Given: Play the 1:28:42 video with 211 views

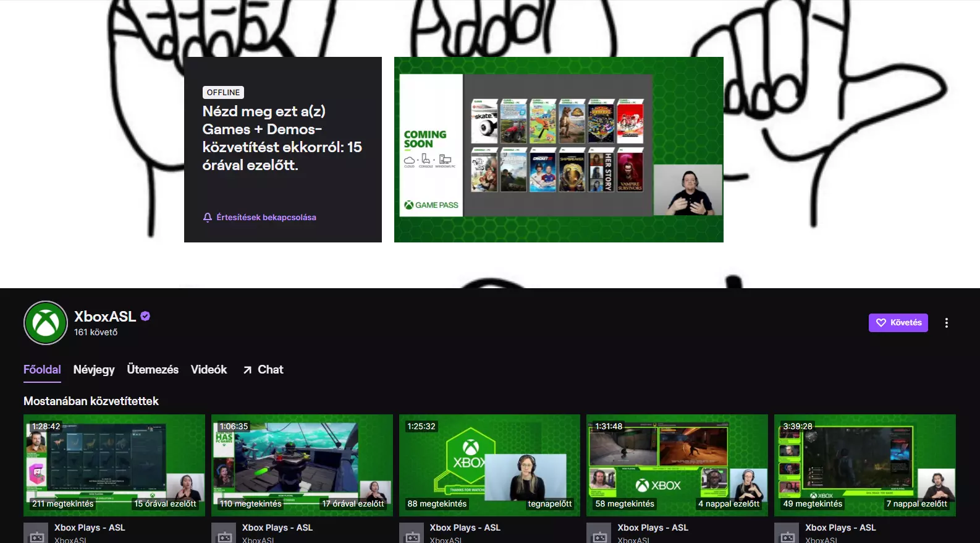Looking at the screenshot, I should [x=114, y=465].
